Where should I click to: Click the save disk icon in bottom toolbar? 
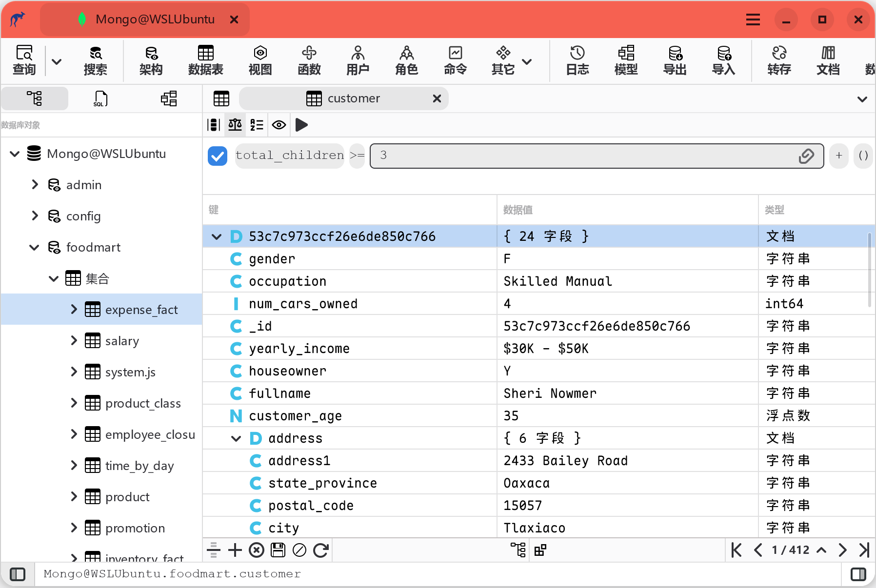click(x=278, y=550)
